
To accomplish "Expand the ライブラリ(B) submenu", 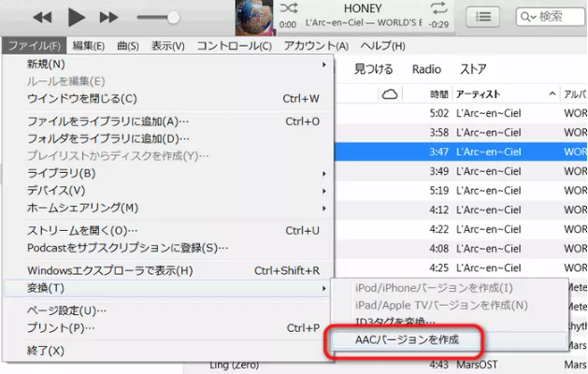I will coord(168,173).
